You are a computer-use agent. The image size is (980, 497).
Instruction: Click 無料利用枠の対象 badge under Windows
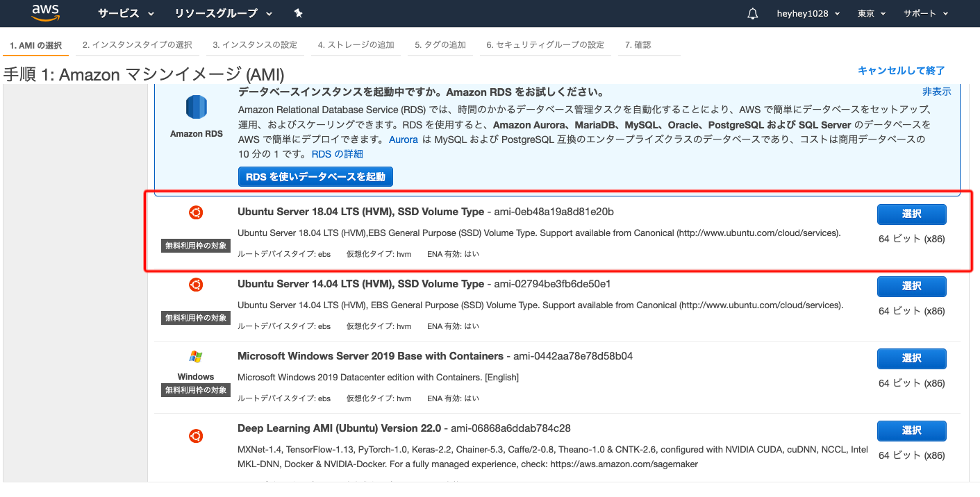point(196,390)
